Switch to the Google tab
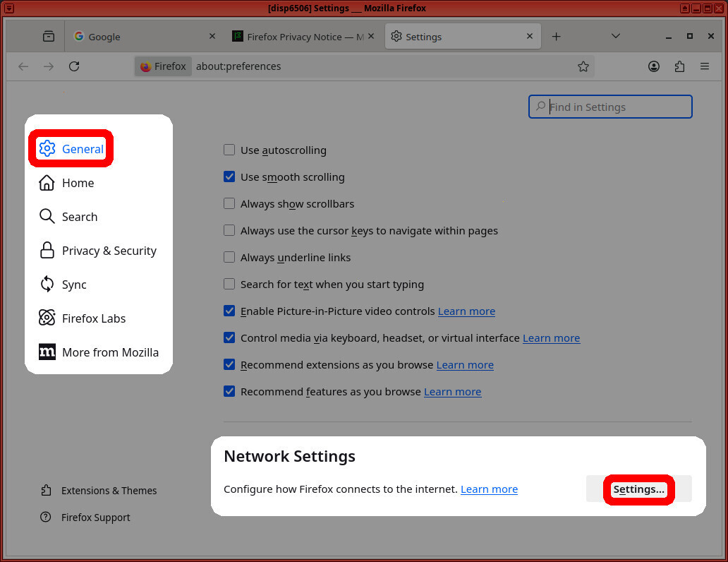 point(141,37)
